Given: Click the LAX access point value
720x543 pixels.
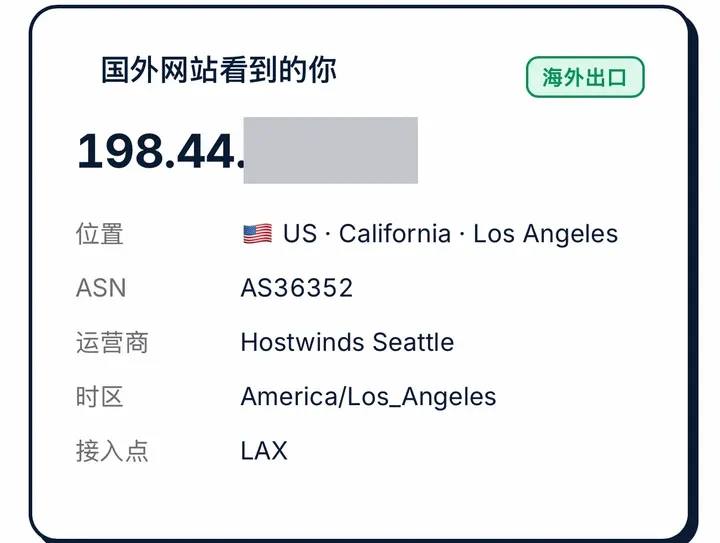Looking at the screenshot, I should point(264,451).
